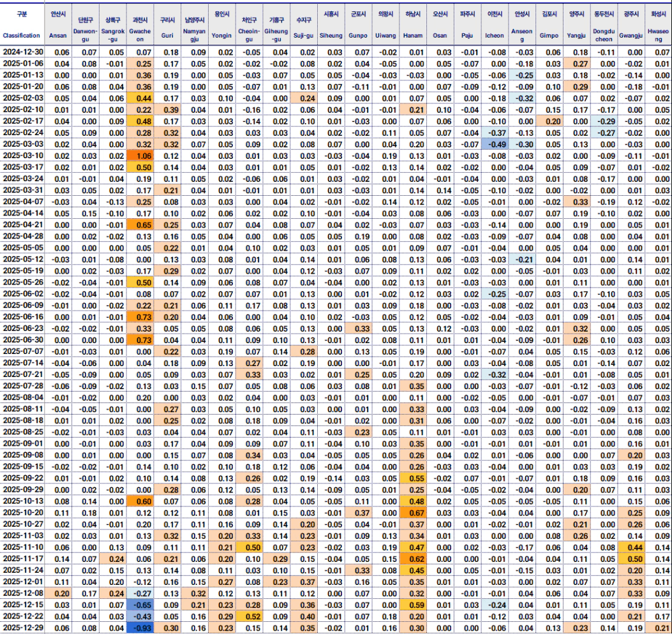Image resolution: width=672 pixels, height=634 pixels.
Task: Click the 2025-03-10 date cell
Action: tap(22, 156)
